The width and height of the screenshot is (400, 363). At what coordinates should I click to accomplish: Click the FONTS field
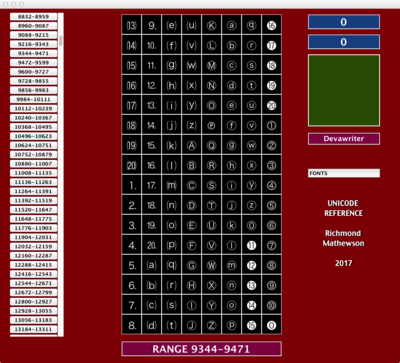click(x=344, y=173)
